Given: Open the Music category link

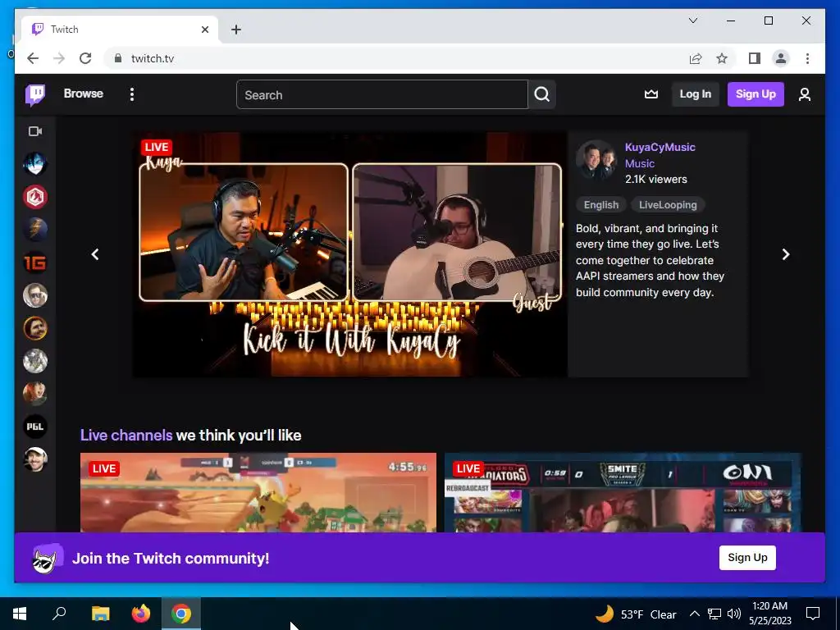Looking at the screenshot, I should (x=640, y=163).
